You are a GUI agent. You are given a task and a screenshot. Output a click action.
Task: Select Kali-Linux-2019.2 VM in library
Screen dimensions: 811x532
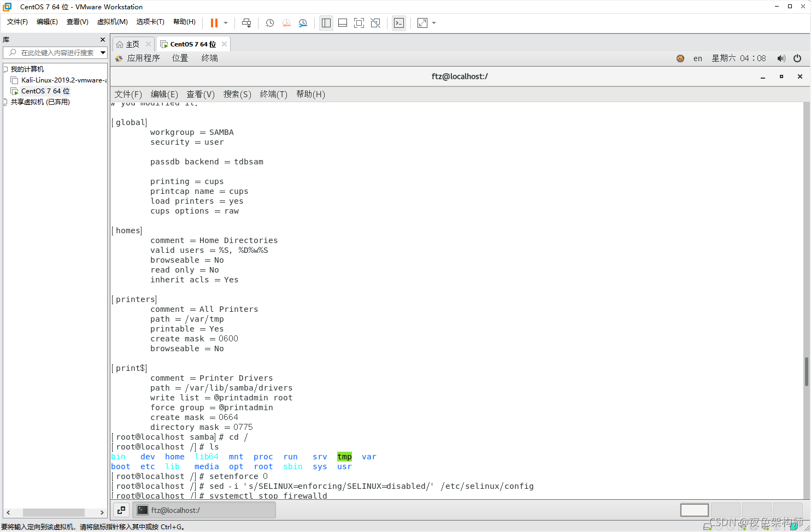(59, 80)
